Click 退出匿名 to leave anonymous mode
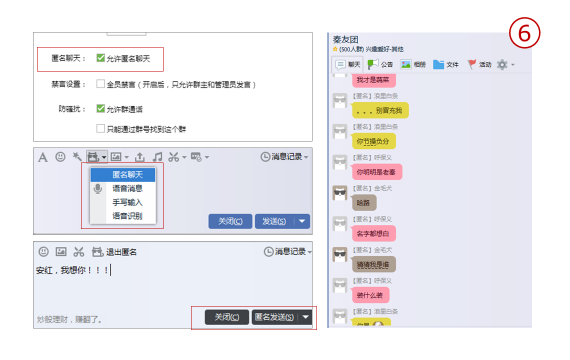The width and height of the screenshot is (570, 360). [x=121, y=252]
